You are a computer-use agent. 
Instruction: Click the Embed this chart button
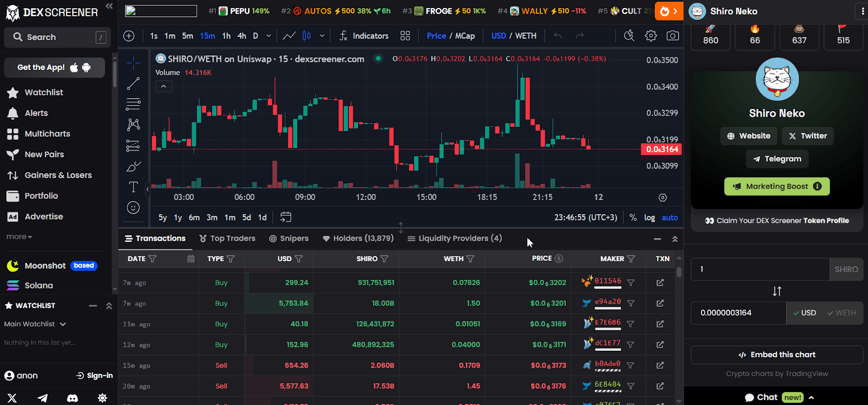click(777, 355)
